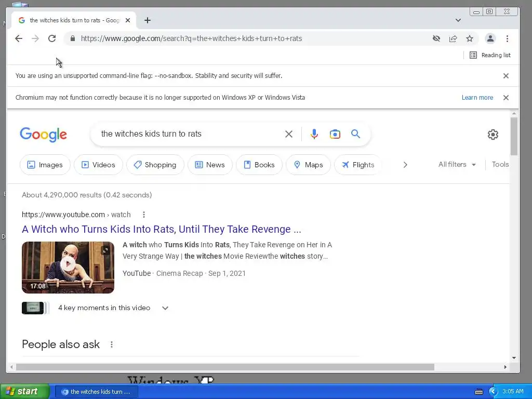Clear the search box text

[x=289, y=134]
